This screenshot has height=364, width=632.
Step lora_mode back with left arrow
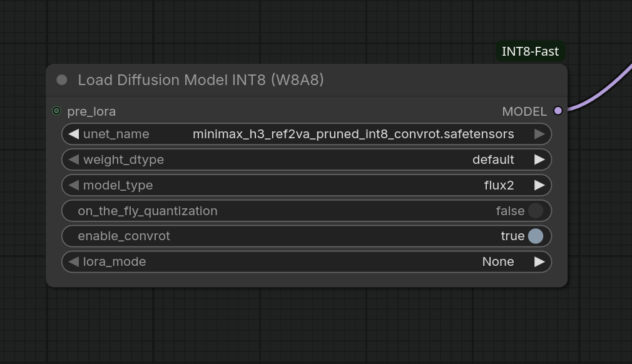[74, 261]
